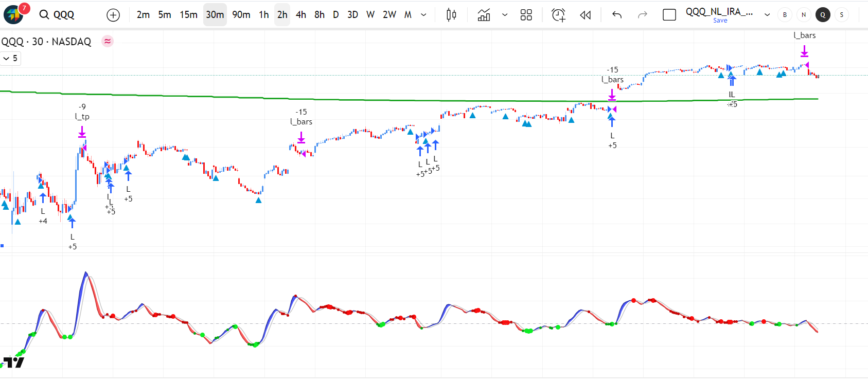Viewport: 868px width, 383px height.
Task: Open the indicator templates grid icon
Action: click(526, 15)
